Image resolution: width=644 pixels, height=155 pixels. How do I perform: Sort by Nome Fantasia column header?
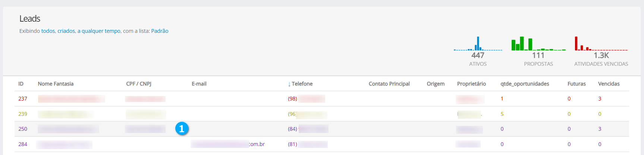[56, 84]
